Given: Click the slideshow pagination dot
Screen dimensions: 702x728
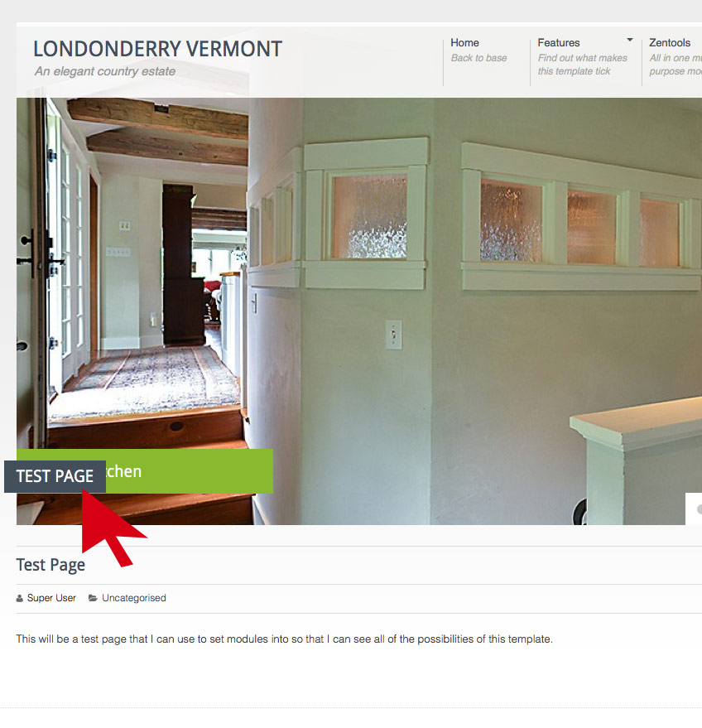Looking at the screenshot, I should (x=700, y=509).
